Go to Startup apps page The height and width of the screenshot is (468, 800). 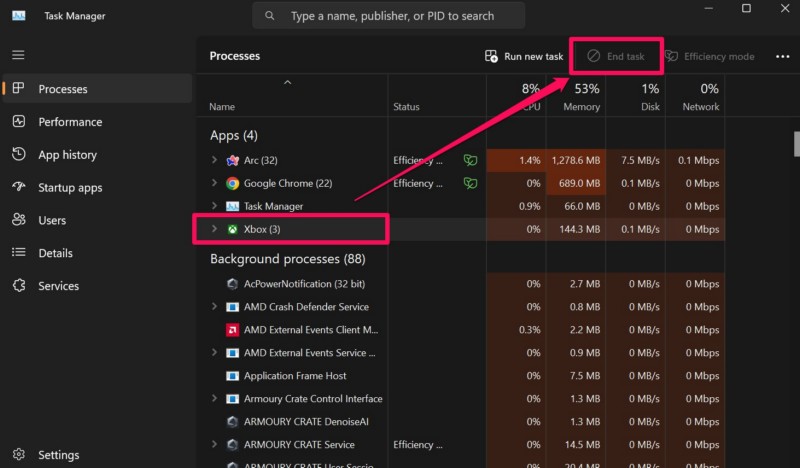click(x=97, y=187)
